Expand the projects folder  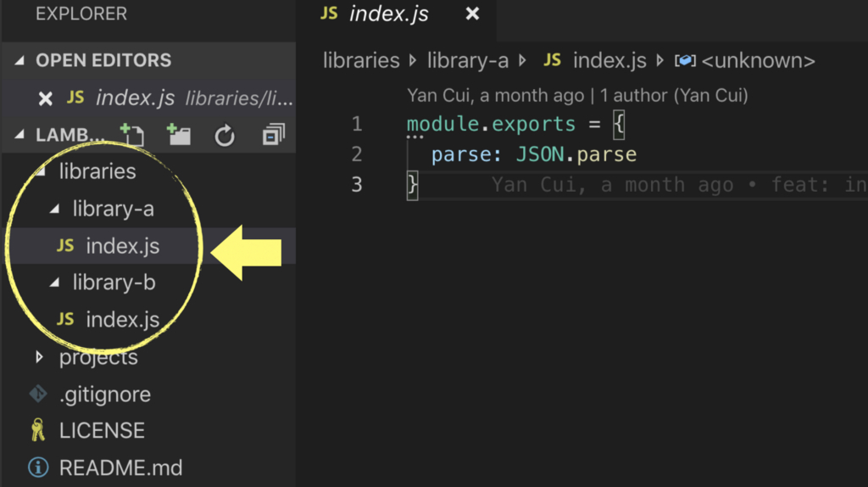(39, 357)
